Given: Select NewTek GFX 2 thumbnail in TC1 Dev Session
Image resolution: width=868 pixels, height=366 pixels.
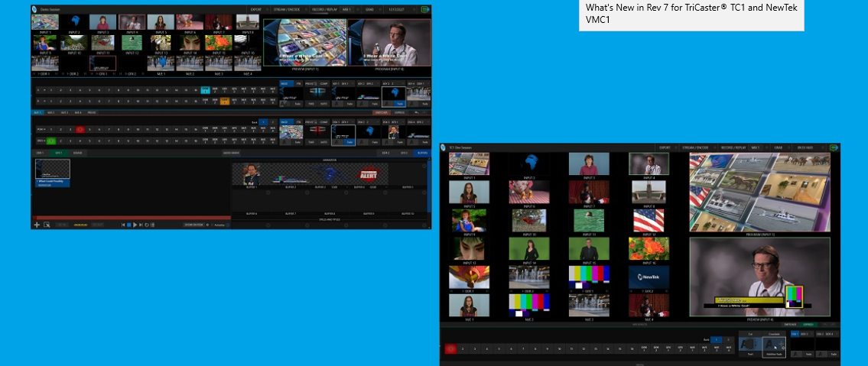Looking at the screenshot, I should click(x=649, y=277).
